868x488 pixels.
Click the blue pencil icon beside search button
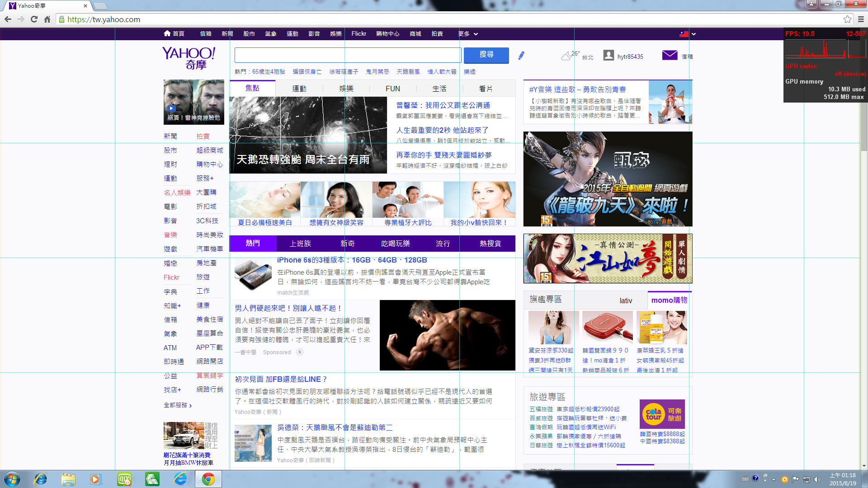[521, 55]
